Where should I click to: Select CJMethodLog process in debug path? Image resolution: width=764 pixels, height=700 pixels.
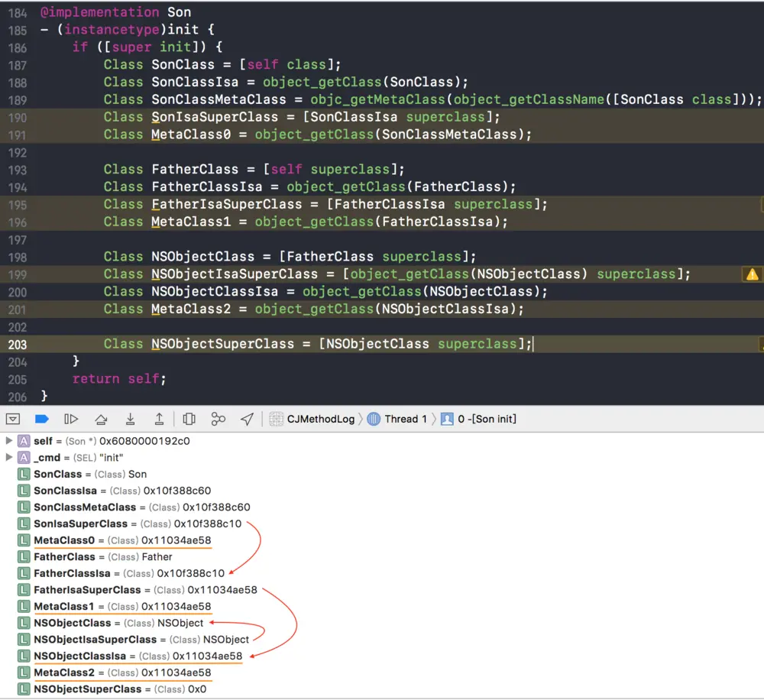(312, 419)
